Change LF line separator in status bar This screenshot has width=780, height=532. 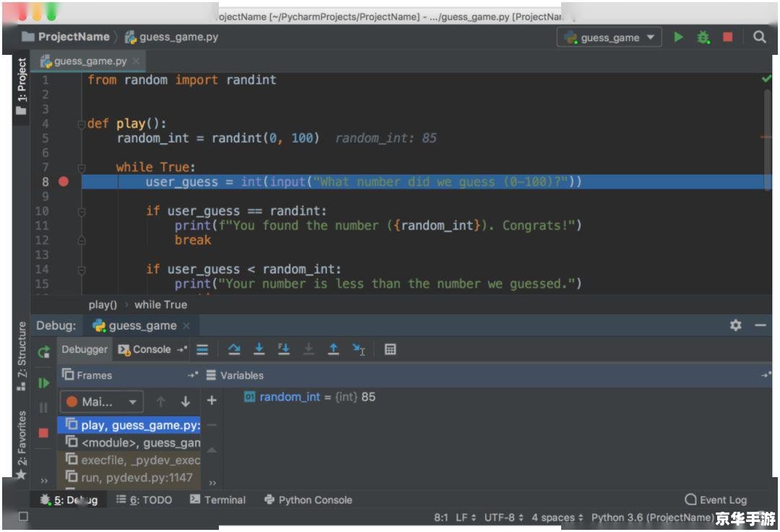pos(466,518)
